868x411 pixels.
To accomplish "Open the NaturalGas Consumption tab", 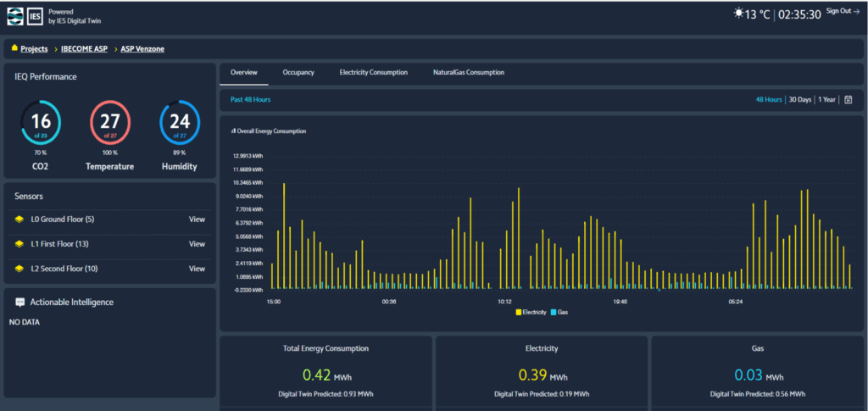I will [468, 73].
